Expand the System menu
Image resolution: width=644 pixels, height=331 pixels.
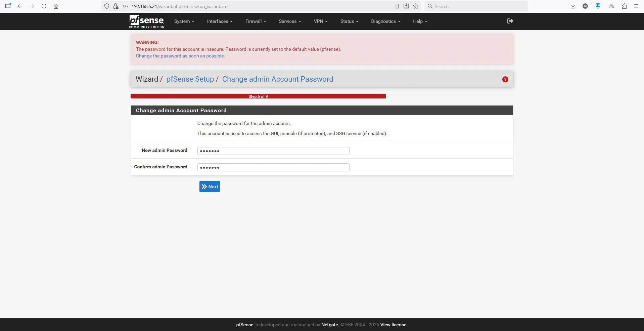point(184,21)
